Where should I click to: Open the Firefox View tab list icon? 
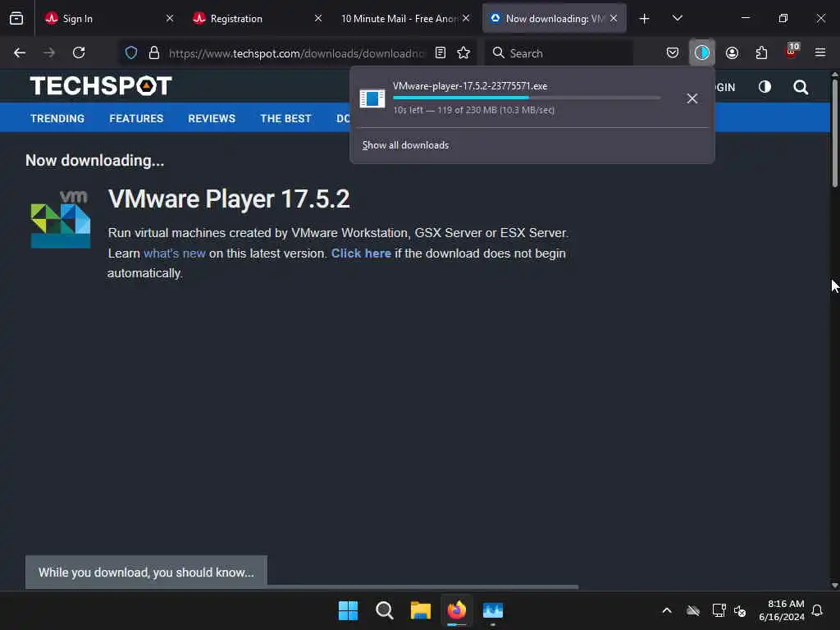[16, 18]
